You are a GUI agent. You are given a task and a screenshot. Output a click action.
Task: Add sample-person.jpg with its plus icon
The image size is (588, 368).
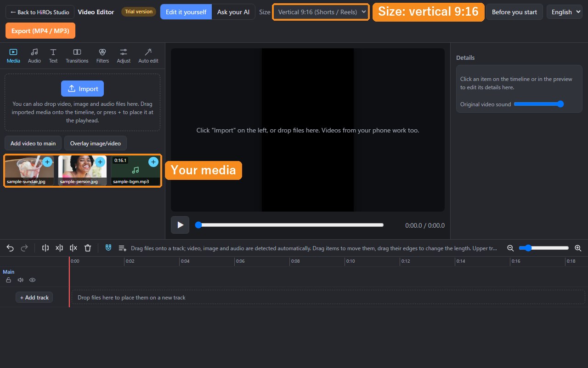pos(100,162)
